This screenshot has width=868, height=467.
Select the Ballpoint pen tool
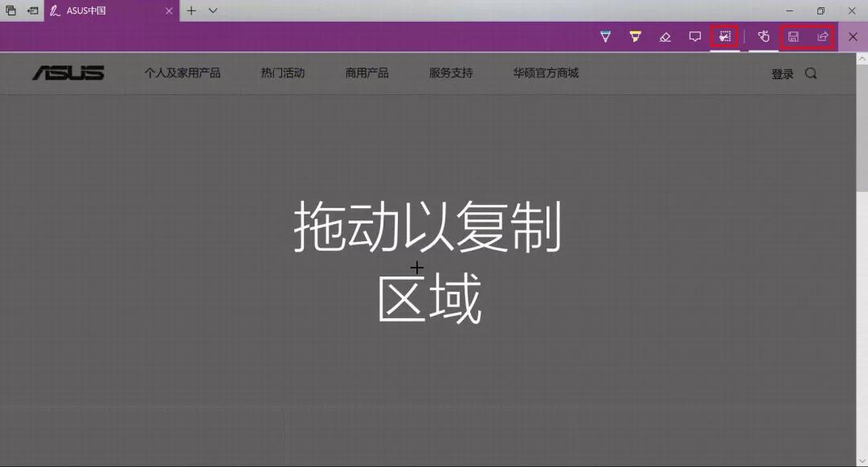605,36
